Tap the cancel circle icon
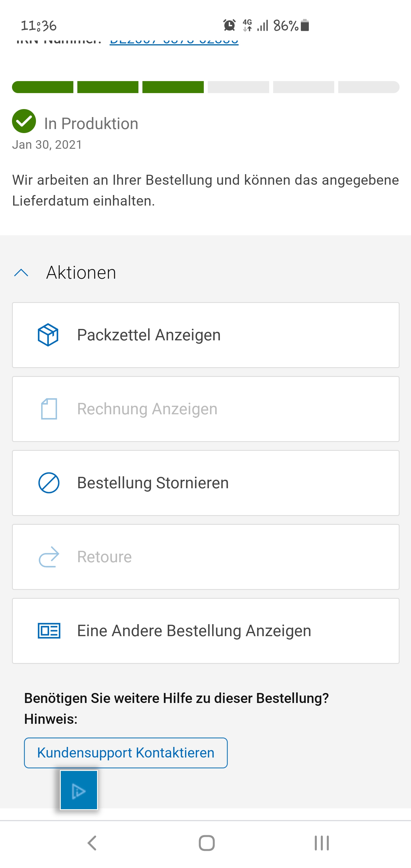Viewport: 411px width, 868px height. click(x=49, y=483)
